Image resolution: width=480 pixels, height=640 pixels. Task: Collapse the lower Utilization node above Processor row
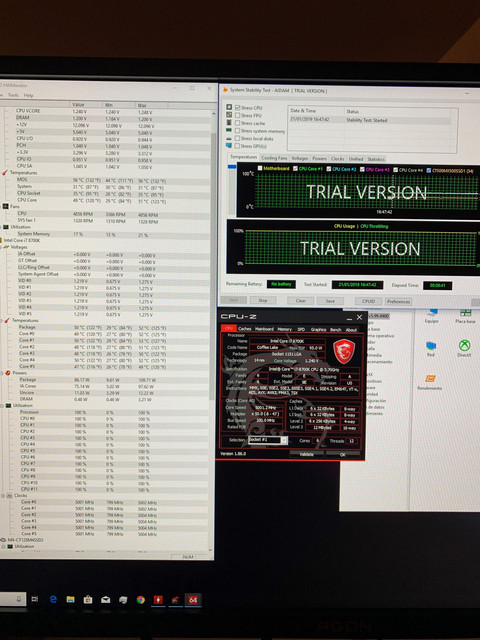coord(2,406)
